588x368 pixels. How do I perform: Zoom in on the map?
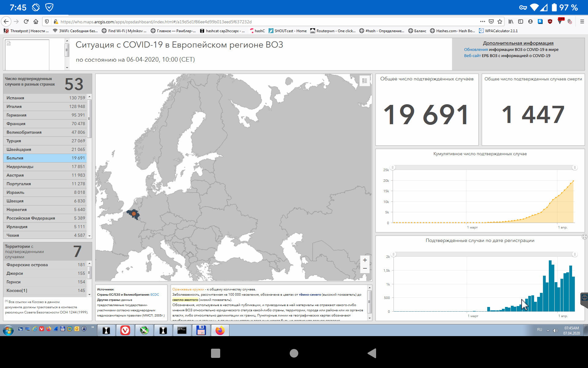tap(365, 260)
